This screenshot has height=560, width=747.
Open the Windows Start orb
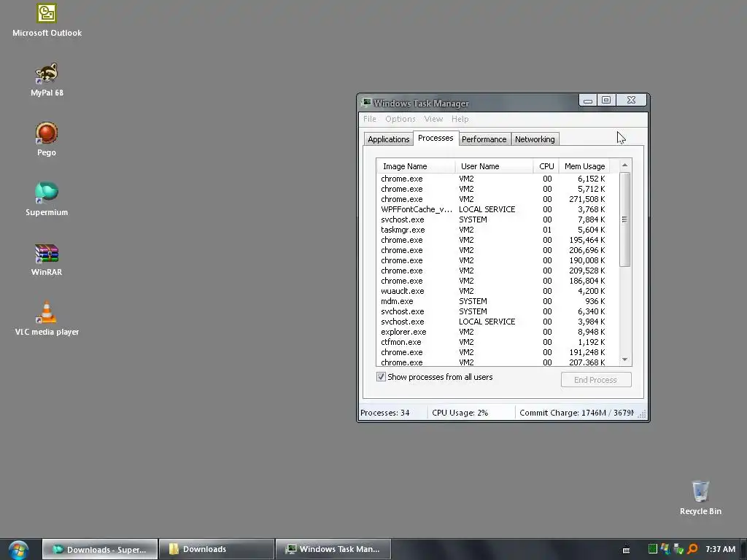(18, 550)
